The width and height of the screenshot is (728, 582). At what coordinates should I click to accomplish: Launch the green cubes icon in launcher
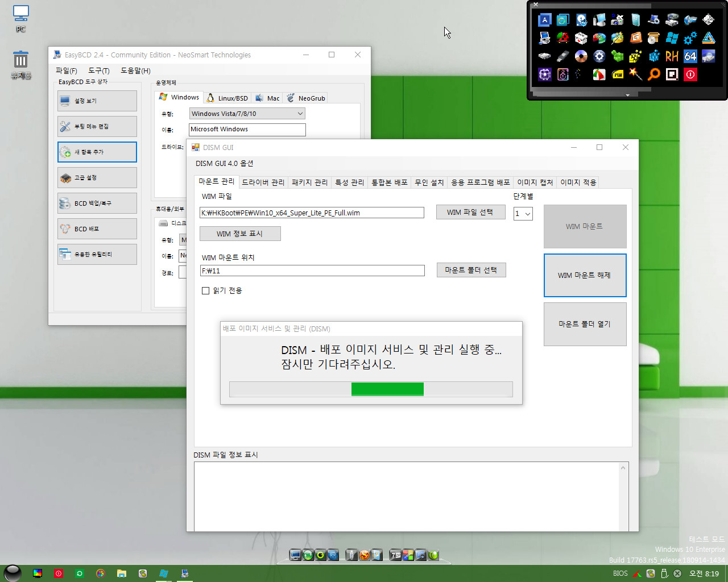(617, 56)
